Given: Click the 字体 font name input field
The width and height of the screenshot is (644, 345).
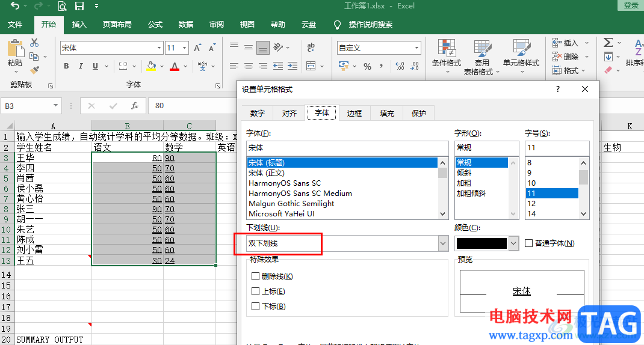Looking at the screenshot, I should click(347, 148).
